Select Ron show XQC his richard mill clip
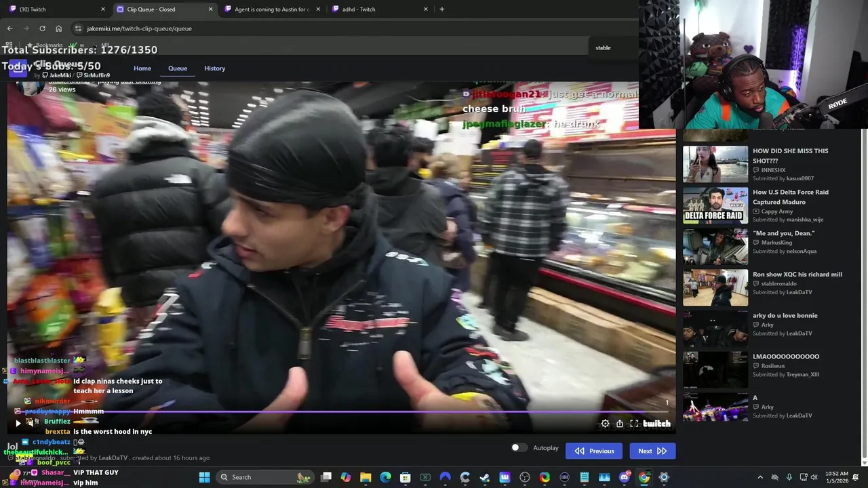 point(797,274)
